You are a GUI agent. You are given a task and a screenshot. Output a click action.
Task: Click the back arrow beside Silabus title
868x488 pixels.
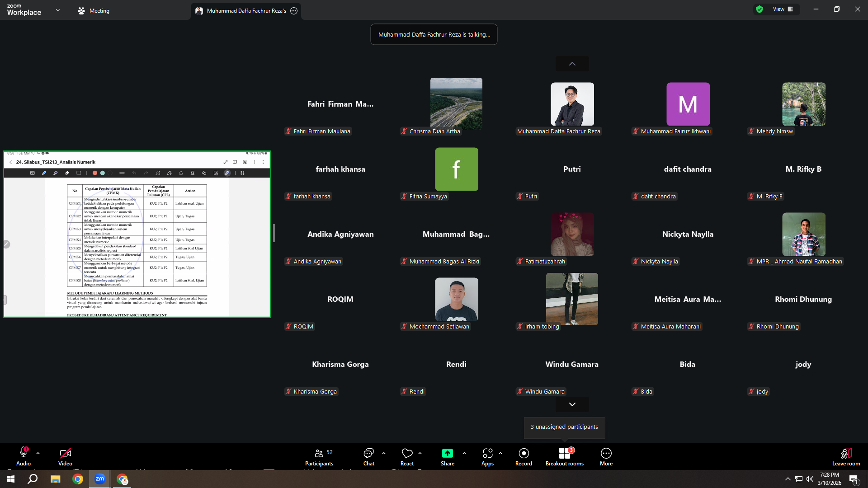click(x=10, y=162)
